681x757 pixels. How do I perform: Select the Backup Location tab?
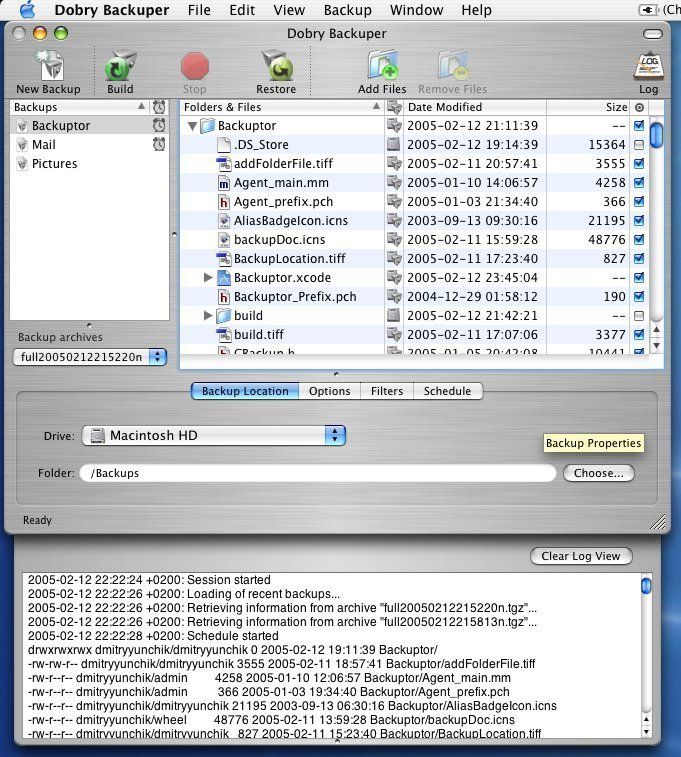point(245,391)
